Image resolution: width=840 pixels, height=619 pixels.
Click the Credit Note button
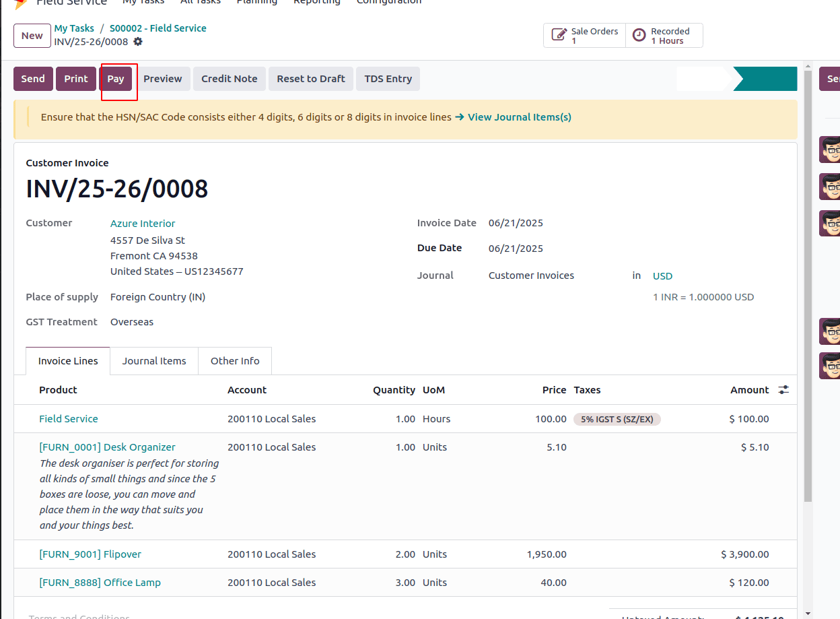(x=229, y=79)
